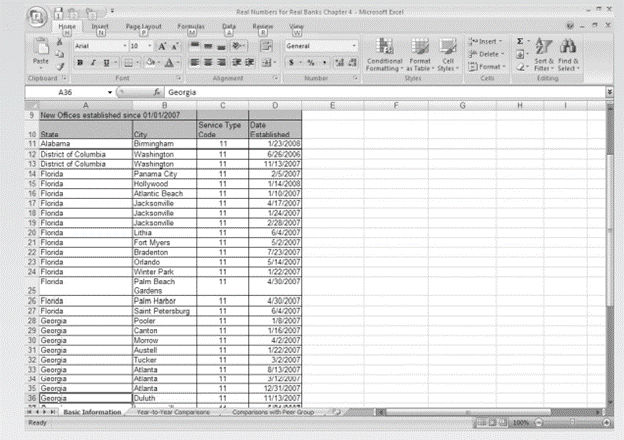The image size is (624, 440).
Task: Open the View tab
Action: click(296, 27)
